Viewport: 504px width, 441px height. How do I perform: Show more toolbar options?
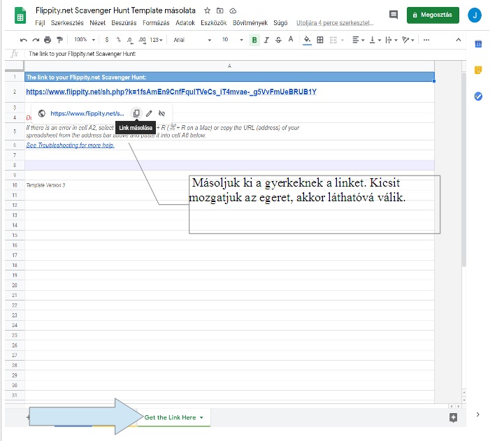[x=426, y=40]
